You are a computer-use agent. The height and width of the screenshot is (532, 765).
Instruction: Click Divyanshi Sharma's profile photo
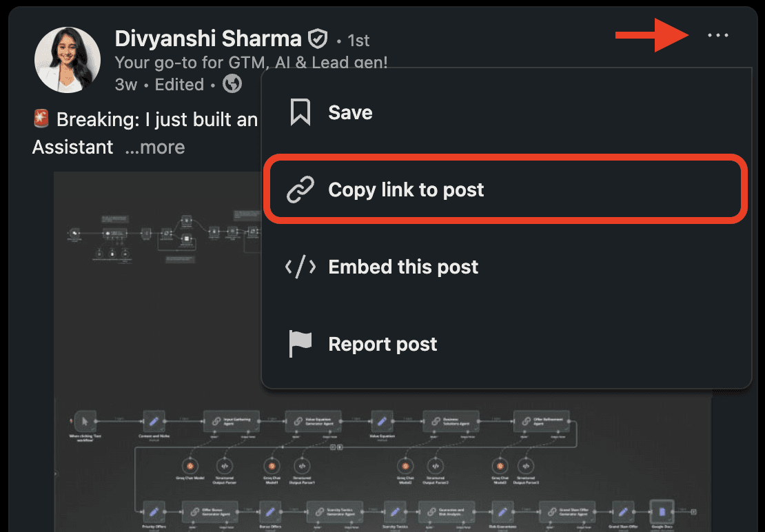click(x=68, y=59)
